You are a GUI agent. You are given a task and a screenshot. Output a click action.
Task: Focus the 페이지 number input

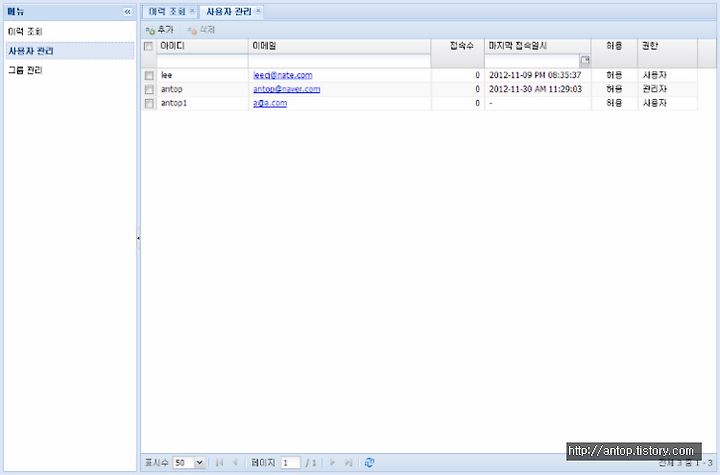point(290,463)
